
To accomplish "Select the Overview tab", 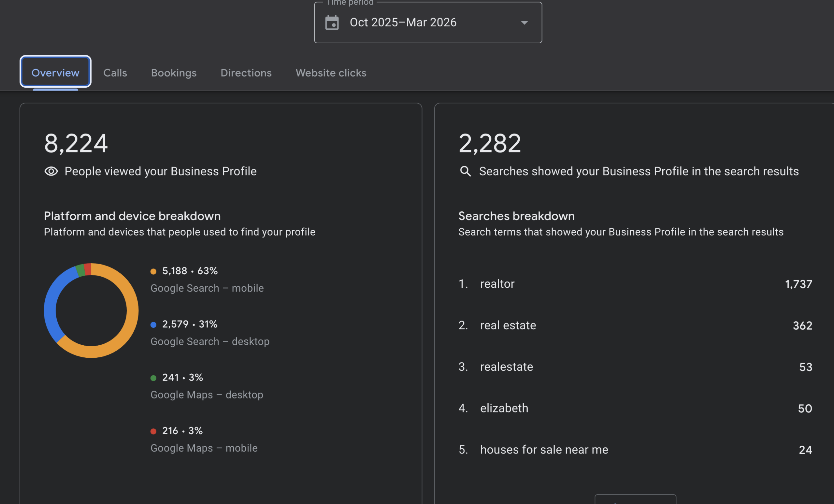I will click(x=55, y=73).
